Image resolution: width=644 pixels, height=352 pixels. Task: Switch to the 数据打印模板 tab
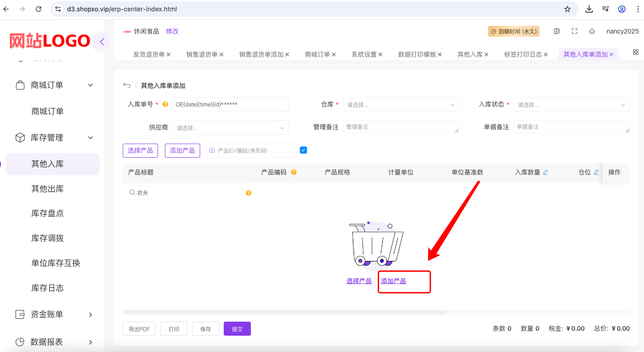pos(417,54)
